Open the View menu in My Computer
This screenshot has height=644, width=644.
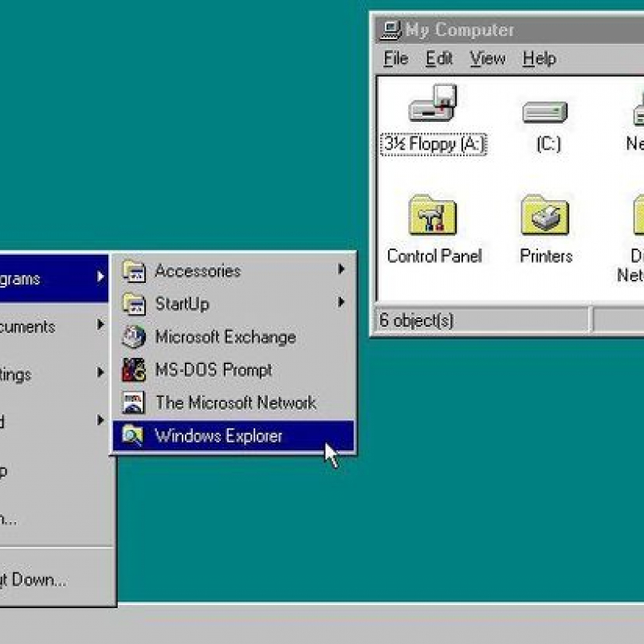[488, 58]
